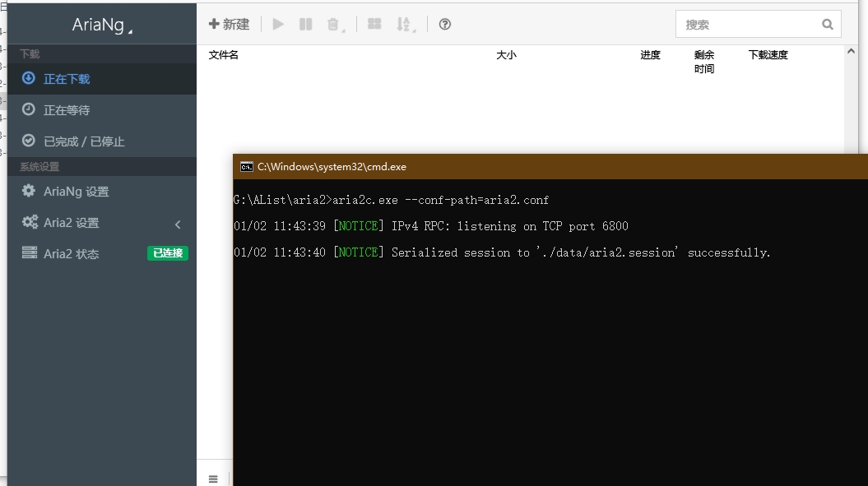
Task: Click the check-circle icon beside 已完成
Action: coord(28,141)
